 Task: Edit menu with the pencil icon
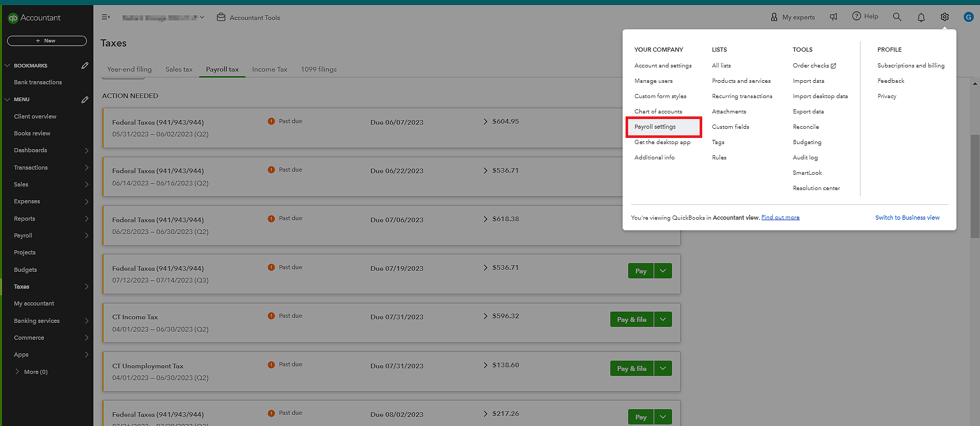coord(85,100)
